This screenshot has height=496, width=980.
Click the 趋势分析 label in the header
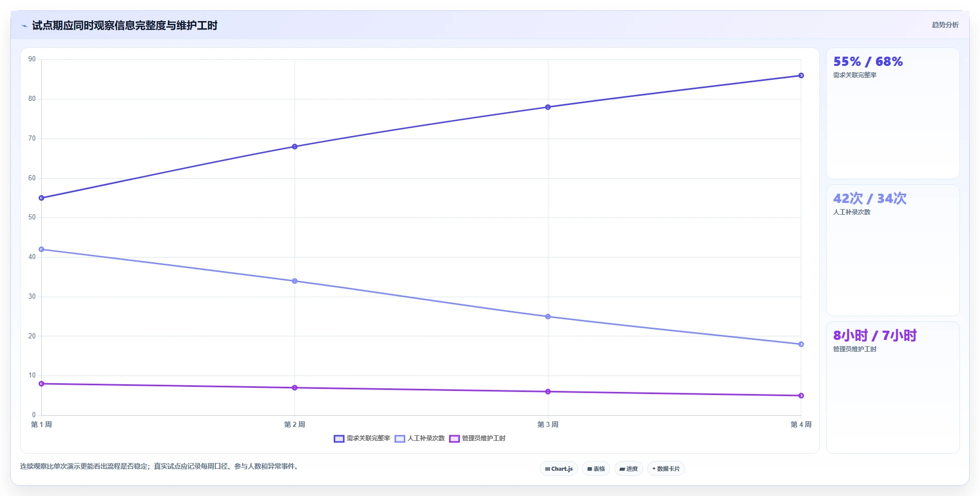pyautogui.click(x=945, y=25)
